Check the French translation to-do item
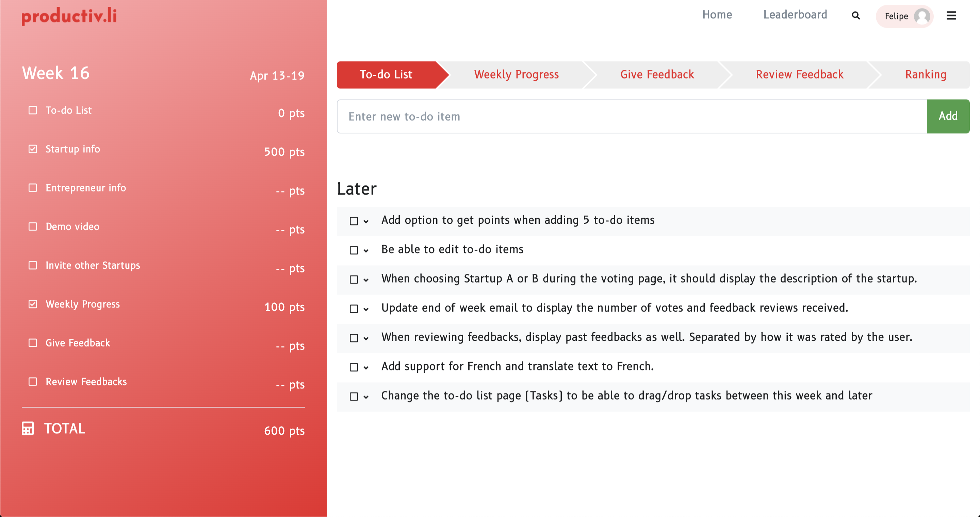Viewport: 980px width, 517px height. point(354,367)
